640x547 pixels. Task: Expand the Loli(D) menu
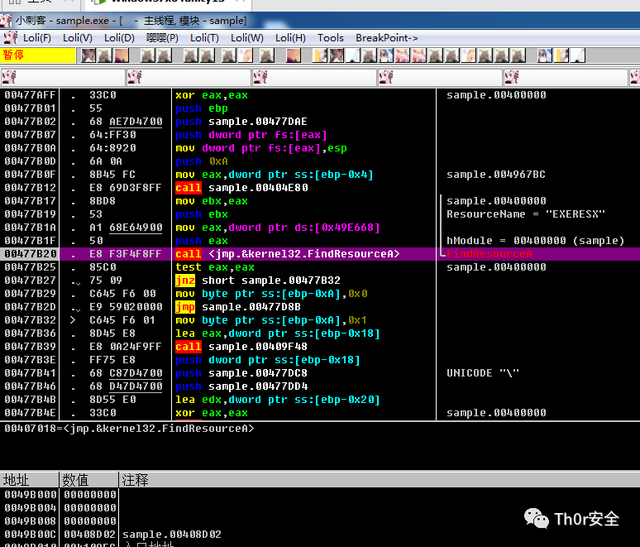tap(119, 38)
